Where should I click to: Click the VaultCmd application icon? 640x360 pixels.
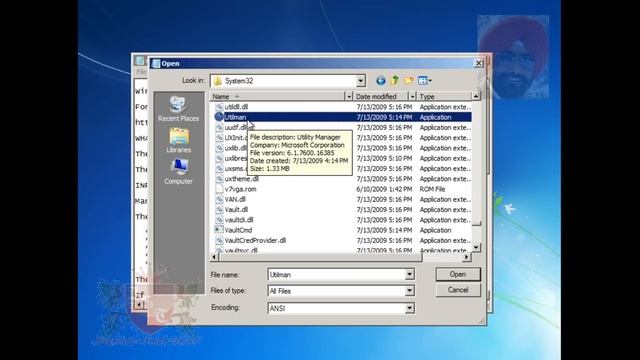point(219,230)
